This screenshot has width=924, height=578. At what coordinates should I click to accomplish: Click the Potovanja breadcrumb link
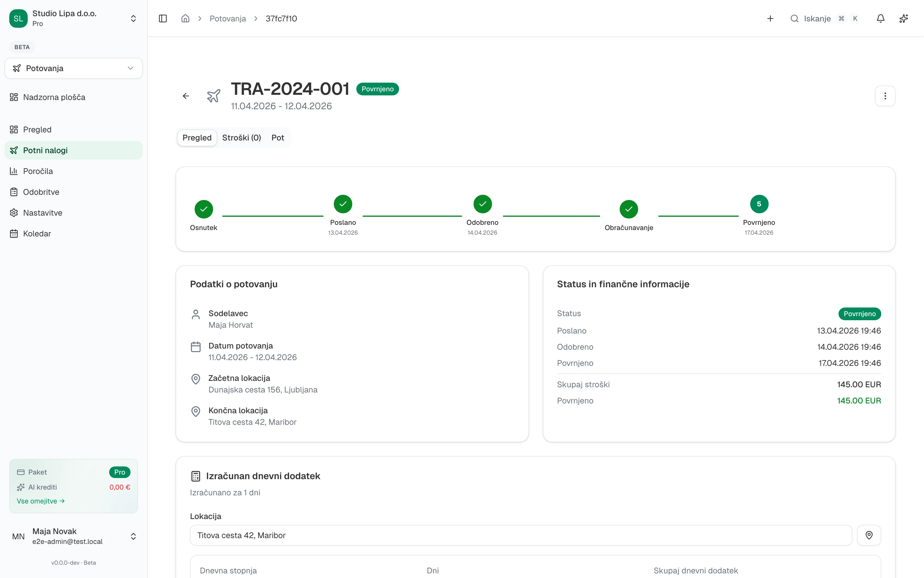(228, 18)
